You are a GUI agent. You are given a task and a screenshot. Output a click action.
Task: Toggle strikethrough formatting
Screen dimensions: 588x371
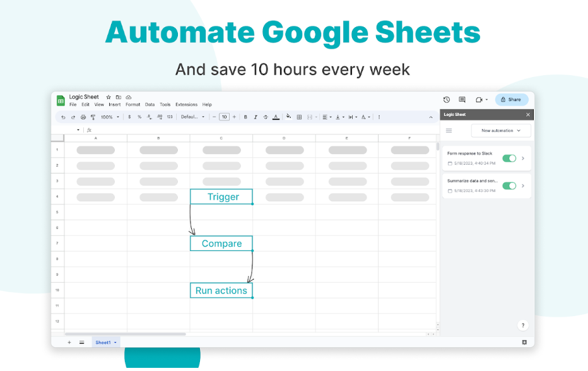pyautogui.click(x=266, y=117)
